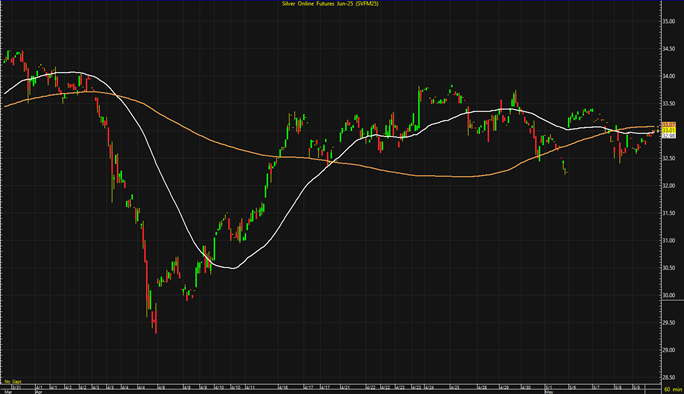Screen dimensions: 684x394
Task: Select the 4/25 date on time axis
Action: click(455, 387)
